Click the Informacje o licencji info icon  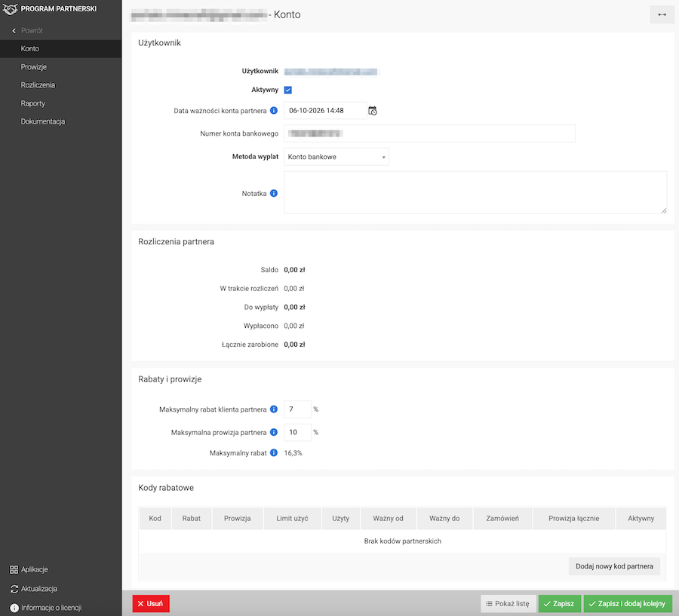pos(14,608)
